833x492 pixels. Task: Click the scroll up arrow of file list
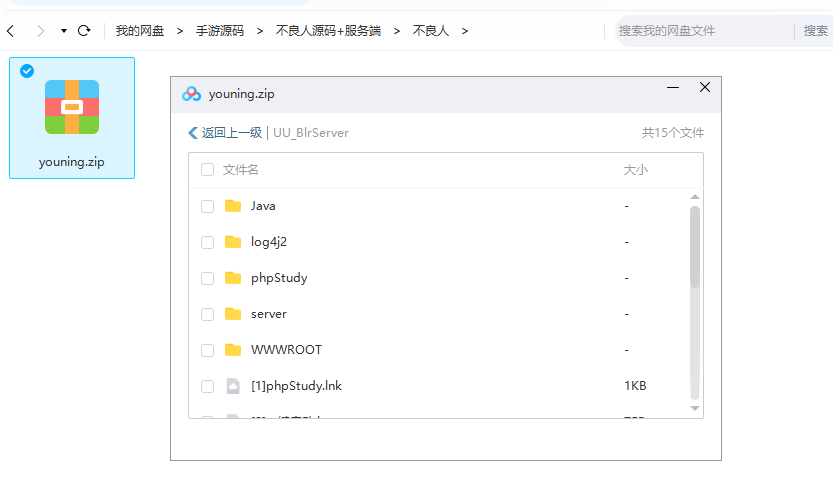pyautogui.click(x=694, y=197)
